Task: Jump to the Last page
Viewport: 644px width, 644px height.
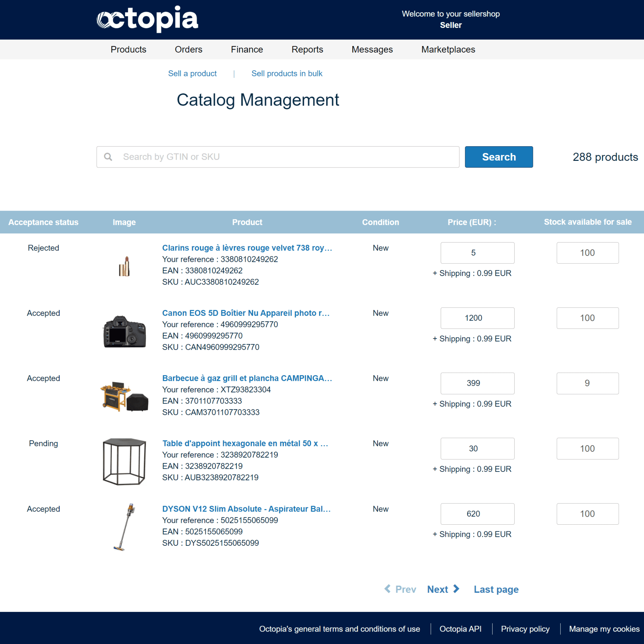Action: [496, 589]
